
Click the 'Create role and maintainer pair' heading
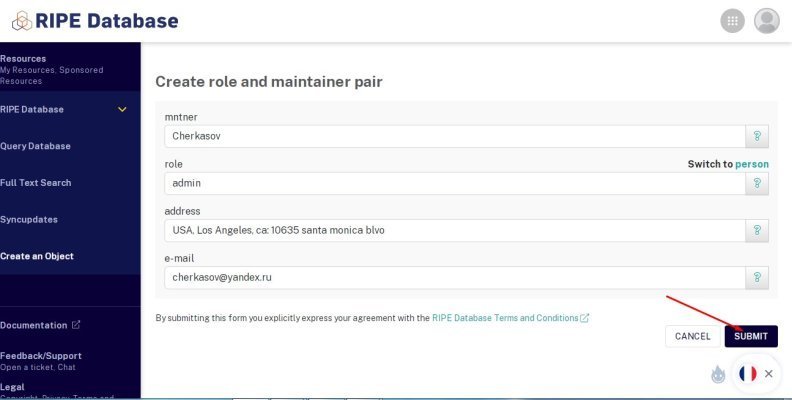[269, 82]
